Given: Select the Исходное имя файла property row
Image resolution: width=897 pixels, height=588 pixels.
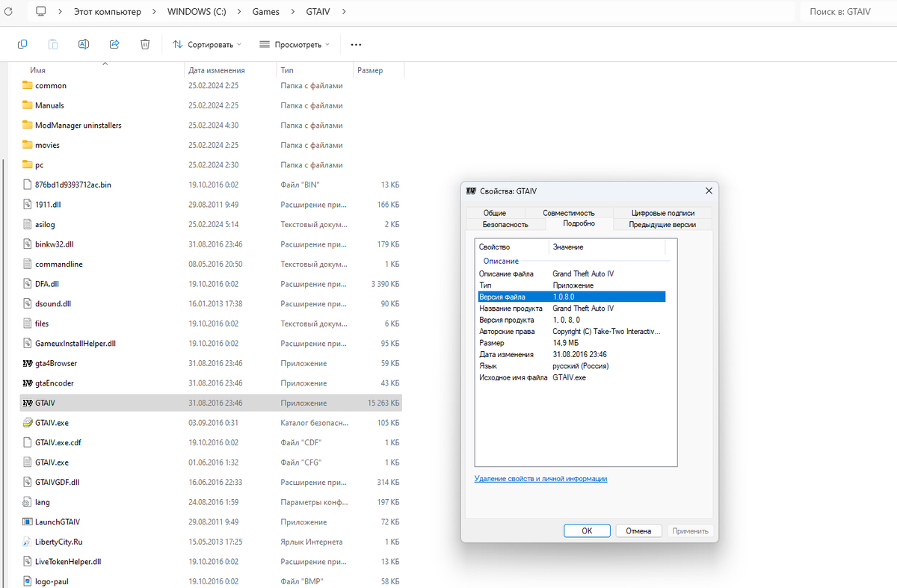Looking at the screenshot, I should [x=571, y=377].
